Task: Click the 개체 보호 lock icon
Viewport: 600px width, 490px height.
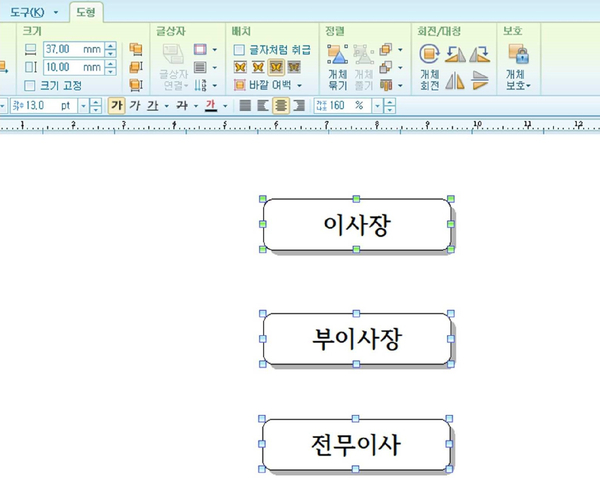Action: [518, 54]
